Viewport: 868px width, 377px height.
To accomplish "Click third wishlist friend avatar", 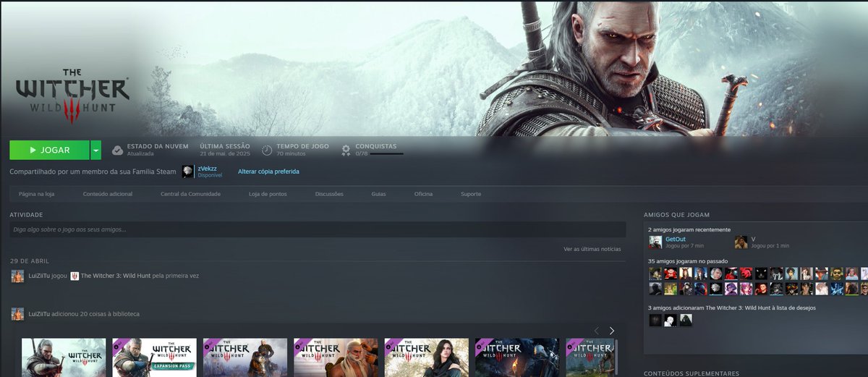I will coord(686,320).
